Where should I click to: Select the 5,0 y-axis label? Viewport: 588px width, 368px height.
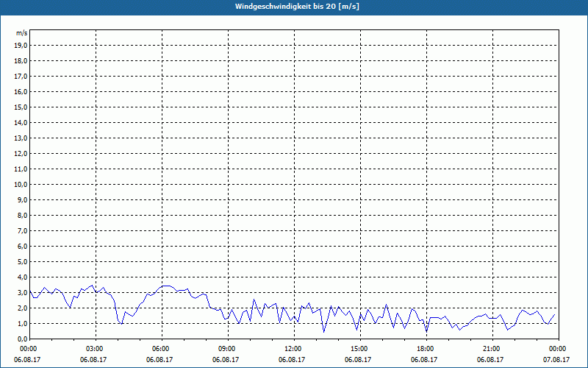pyautogui.click(x=22, y=262)
